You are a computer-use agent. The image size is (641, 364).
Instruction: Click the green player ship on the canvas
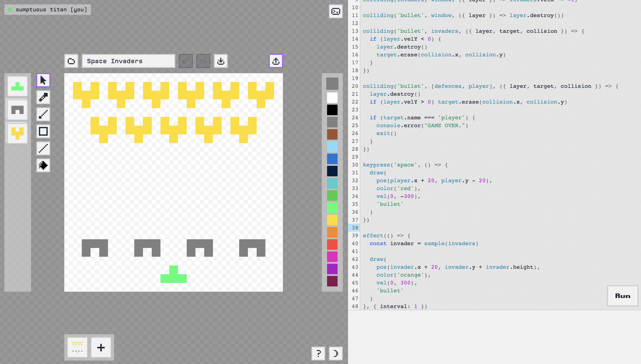coord(174,274)
